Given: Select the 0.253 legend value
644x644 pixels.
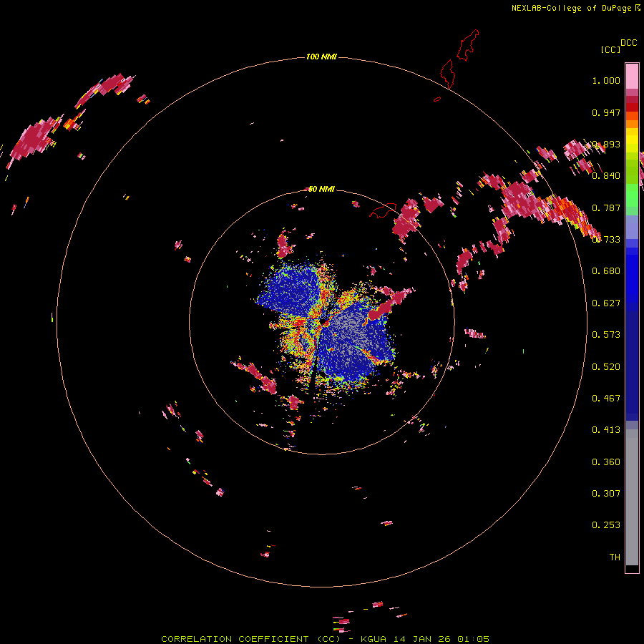Looking at the screenshot, I should tap(606, 525).
